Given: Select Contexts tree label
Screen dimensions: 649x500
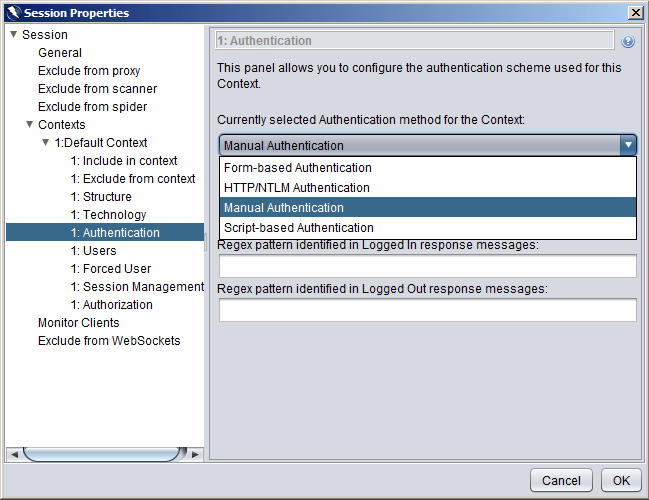Looking at the screenshot, I should click(x=61, y=125).
